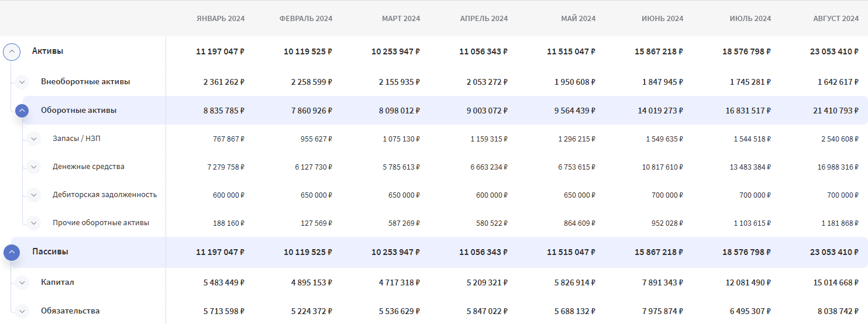Select the Активы row label
Viewport: 868px width, 324px height.
[47, 51]
